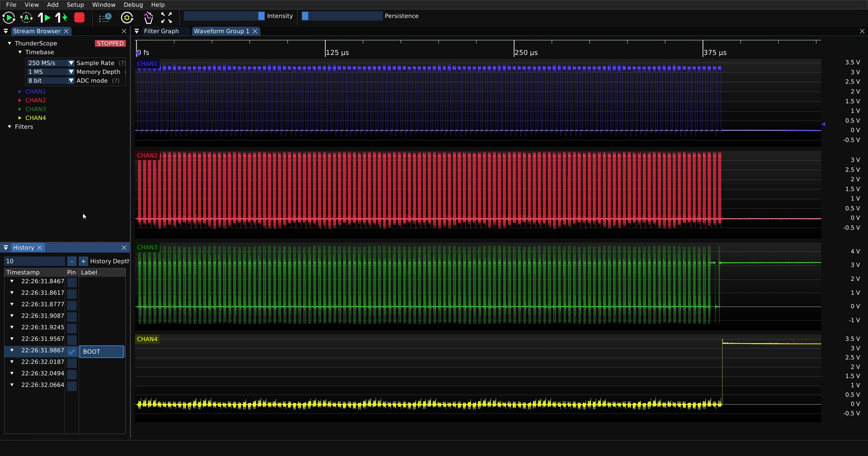868x456 pixels.
Task: Toggle fullscreen with the arrows icon
Action: click(x=166, y=18)
